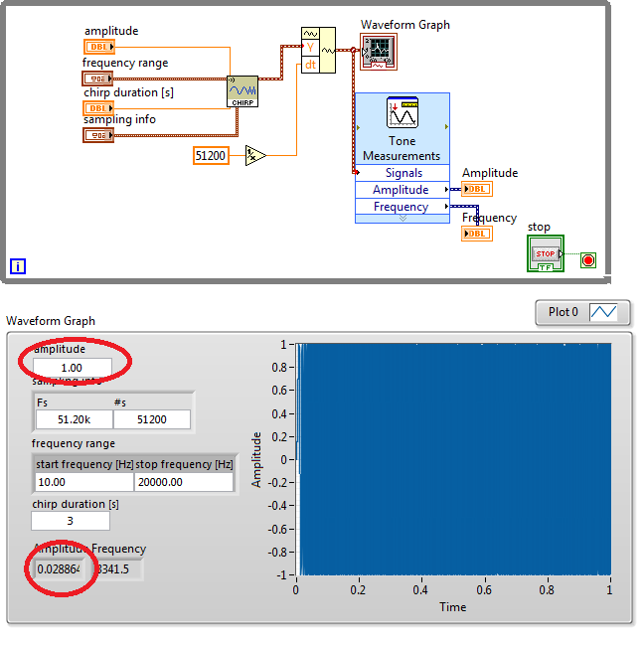The image size is (644, 645).
Task: Click the Amplitude output row
Action: coord(402,190)
